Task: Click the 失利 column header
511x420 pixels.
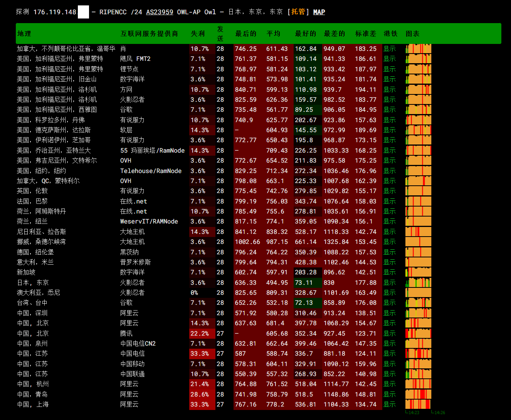Action: (198, 34)
